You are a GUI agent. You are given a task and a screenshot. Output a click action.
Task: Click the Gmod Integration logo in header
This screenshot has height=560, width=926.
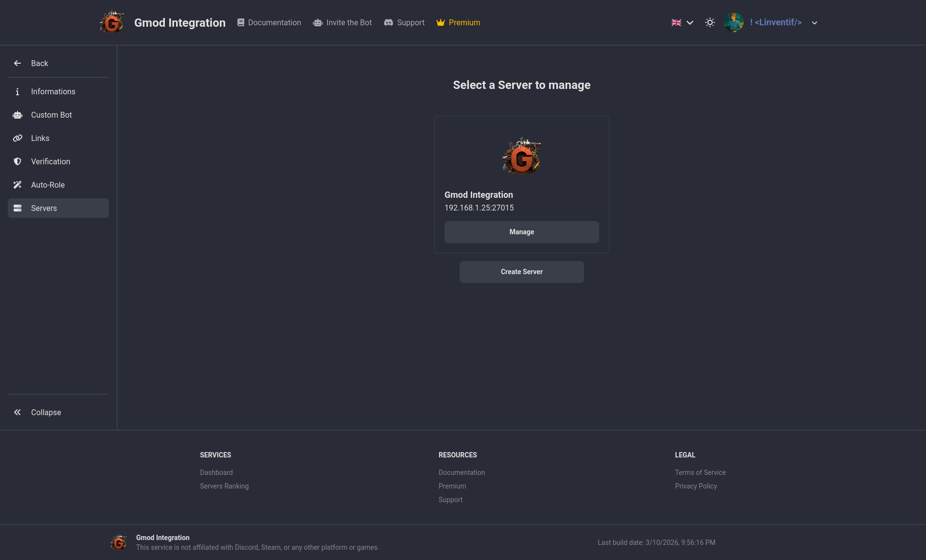(x=112, y=22)
